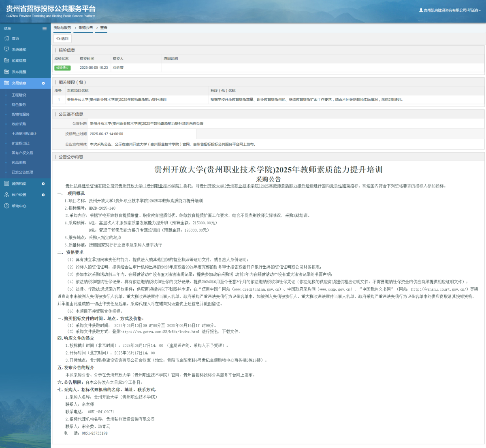The height and width of the screenshot is (448, 486).
Task: Expand the 诚信档案 submenu arrow
Action: [x=43, y=184]
